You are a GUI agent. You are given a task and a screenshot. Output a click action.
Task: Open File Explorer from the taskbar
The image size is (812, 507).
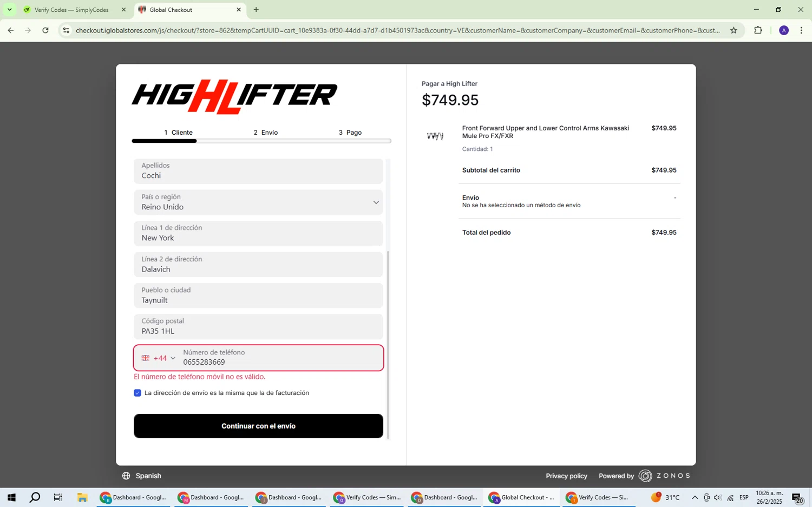tap(82, 498)
